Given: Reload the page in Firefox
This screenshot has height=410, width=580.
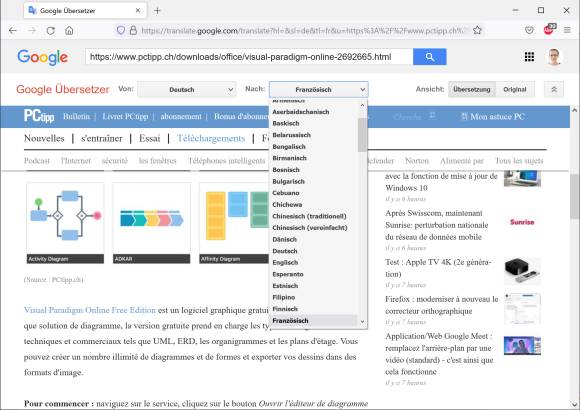Looking at the screenshot, I should coord(51,30).
